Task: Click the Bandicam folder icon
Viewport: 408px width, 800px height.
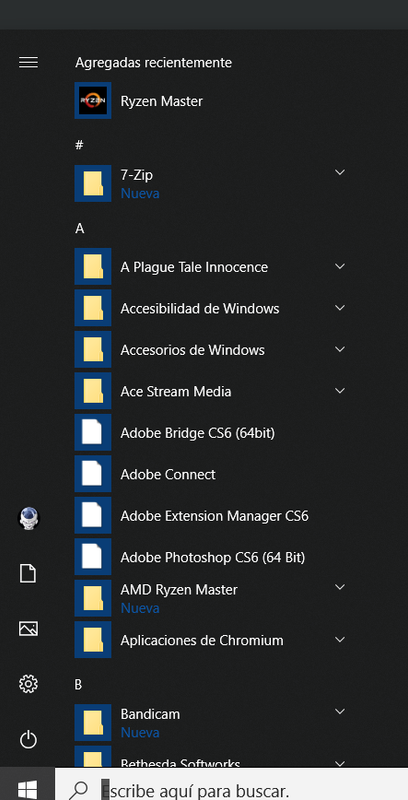Action: pyautogui.click(x=93, y=722)
